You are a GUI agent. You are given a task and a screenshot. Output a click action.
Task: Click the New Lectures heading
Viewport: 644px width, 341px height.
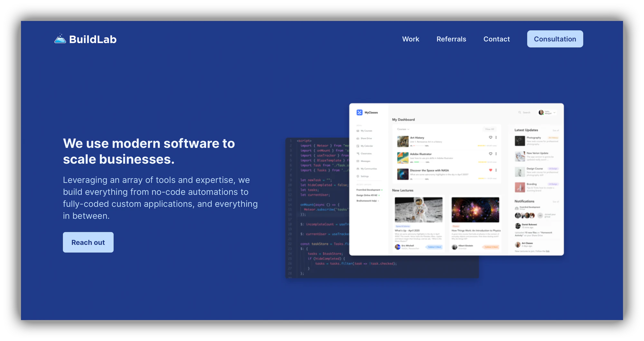click(x=402, y=190)
